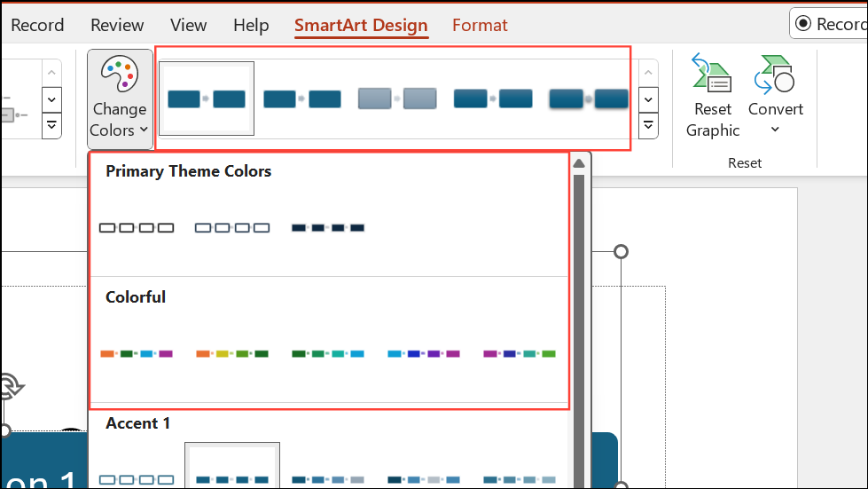Select first outlined Primary Theme Colors option
This screenshot has width=868, height=489.
coord(137,227)
